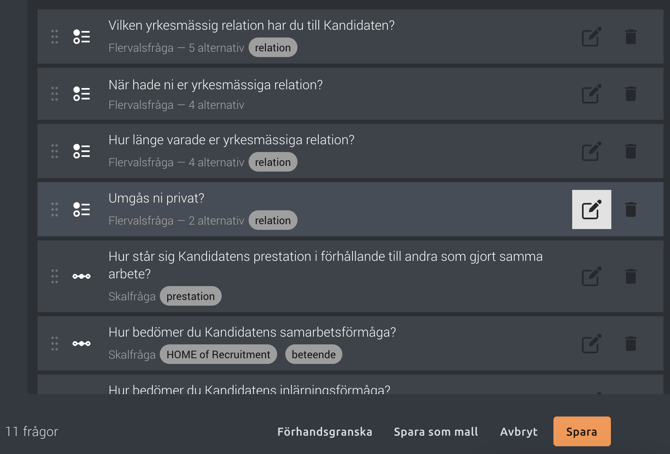Image resolution: width=670 pixels, height=454 pixels.
Task: Edit 'Hur länge varade' question
Action: (591, 151)
